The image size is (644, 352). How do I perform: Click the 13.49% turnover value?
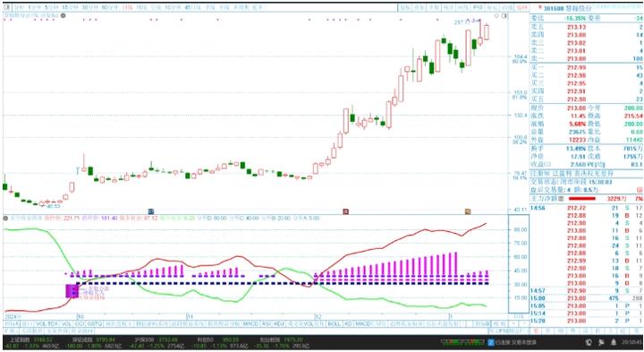577,148
